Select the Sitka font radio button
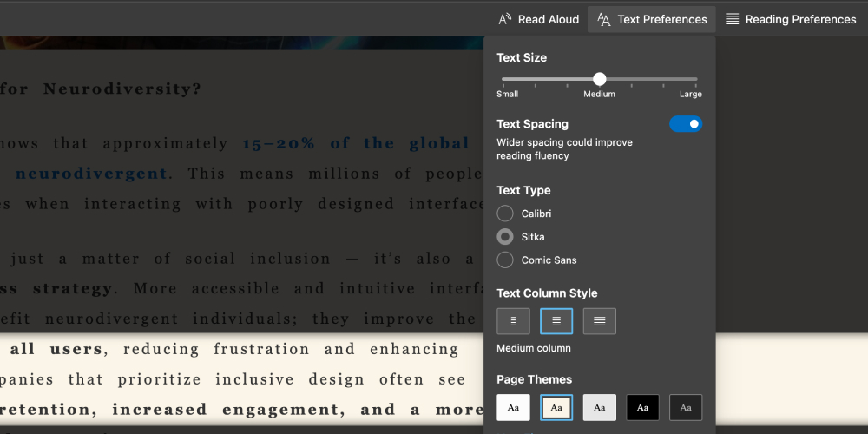The height and width of the screenshot is (434, 868). (x=505, y=237)
